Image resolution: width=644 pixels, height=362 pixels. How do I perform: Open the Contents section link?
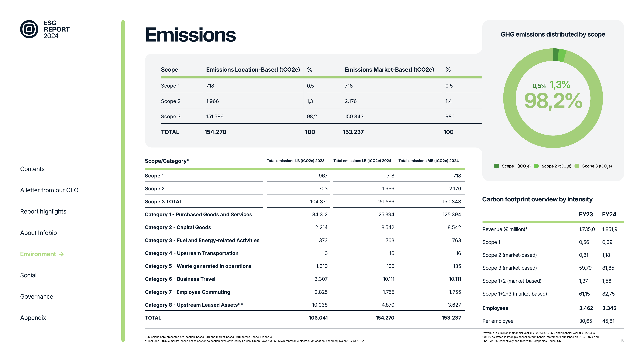point(32,169)
